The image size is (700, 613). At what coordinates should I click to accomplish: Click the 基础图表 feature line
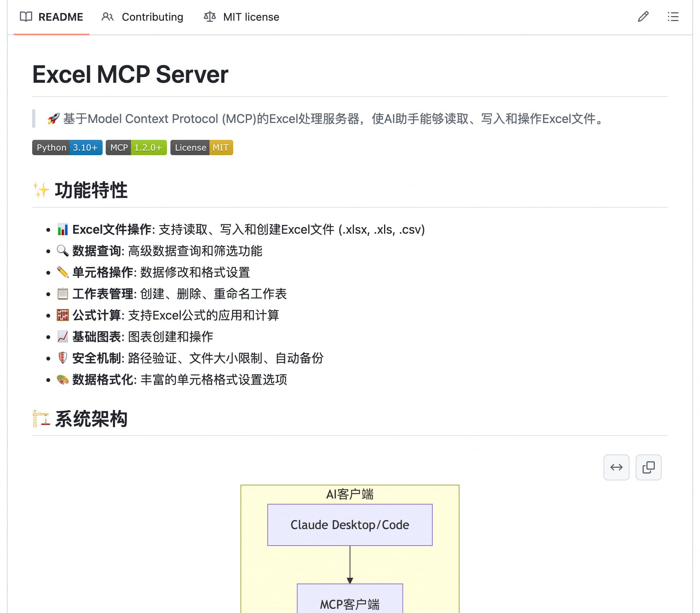click(135, 337)
